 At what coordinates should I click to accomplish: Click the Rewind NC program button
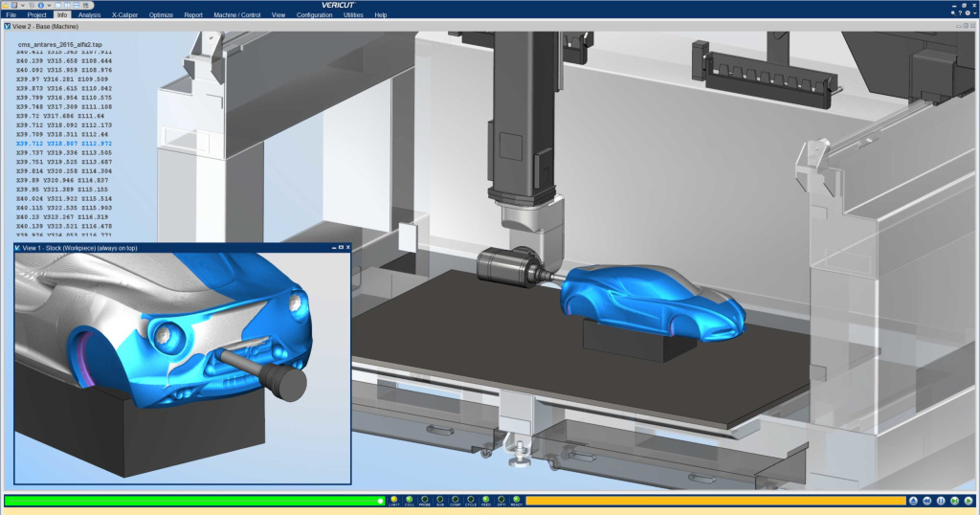(x=927, y=501)
